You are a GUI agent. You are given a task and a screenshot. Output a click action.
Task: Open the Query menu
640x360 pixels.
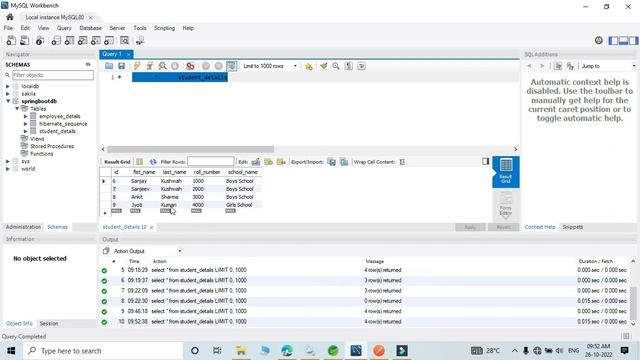(x=64, y=28)
